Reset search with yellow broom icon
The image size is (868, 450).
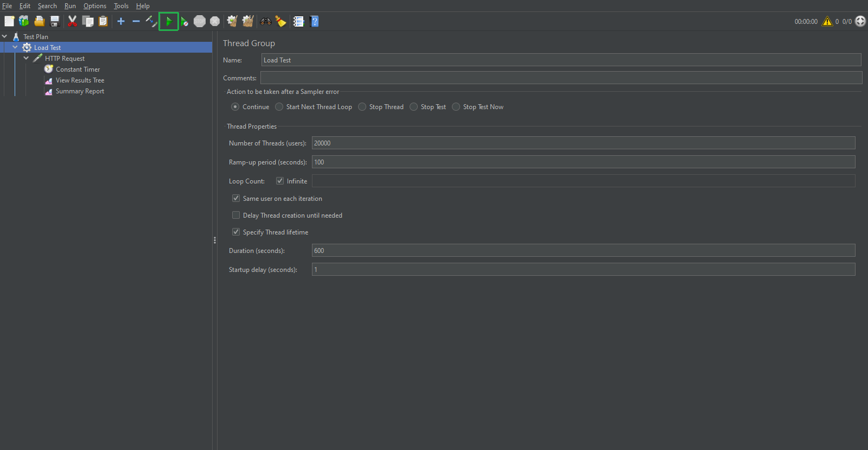280,21
